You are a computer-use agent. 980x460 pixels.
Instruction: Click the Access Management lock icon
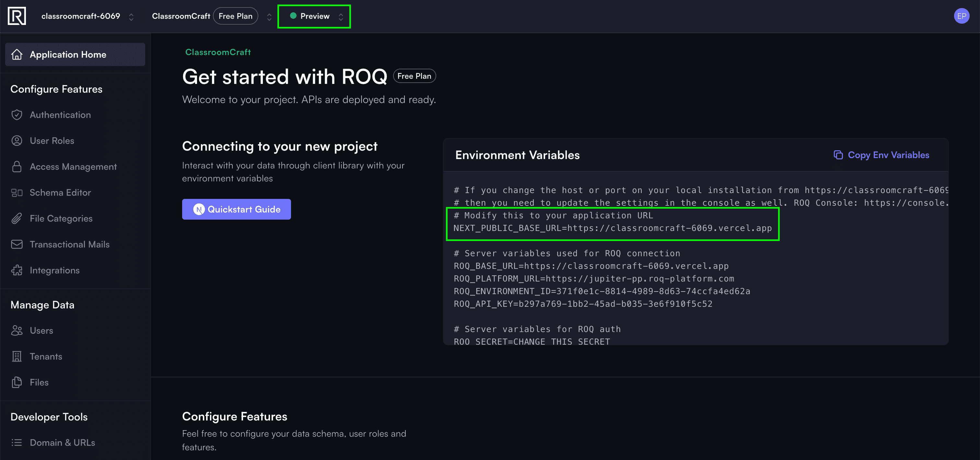pyautogui.click(x=17, y=167)
